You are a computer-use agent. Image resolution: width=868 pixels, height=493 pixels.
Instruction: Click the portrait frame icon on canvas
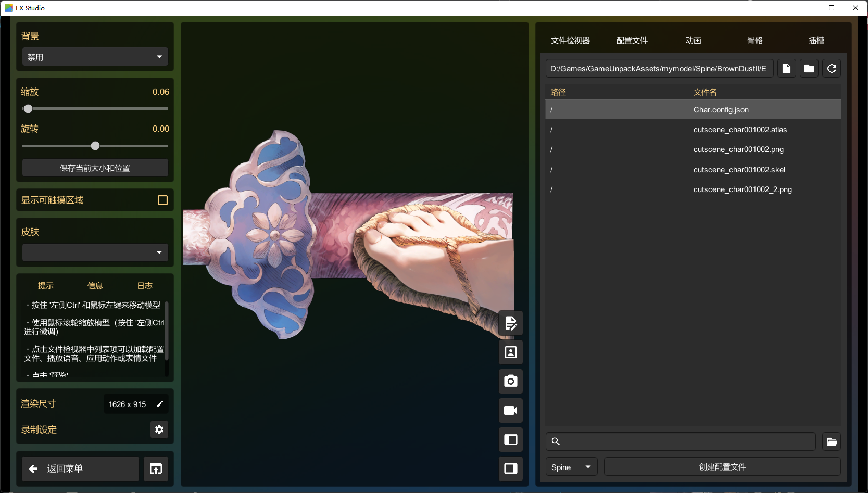(511, 352)
